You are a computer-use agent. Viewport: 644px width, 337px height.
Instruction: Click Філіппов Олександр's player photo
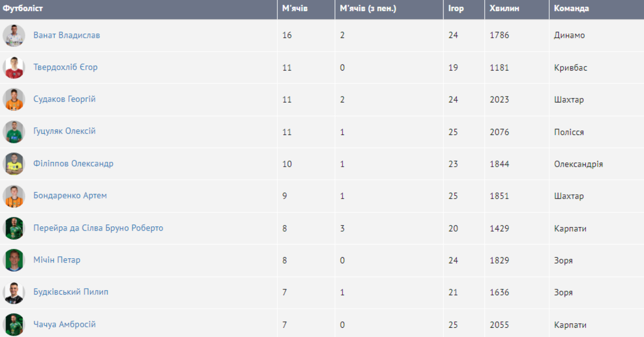click(14, 164)
